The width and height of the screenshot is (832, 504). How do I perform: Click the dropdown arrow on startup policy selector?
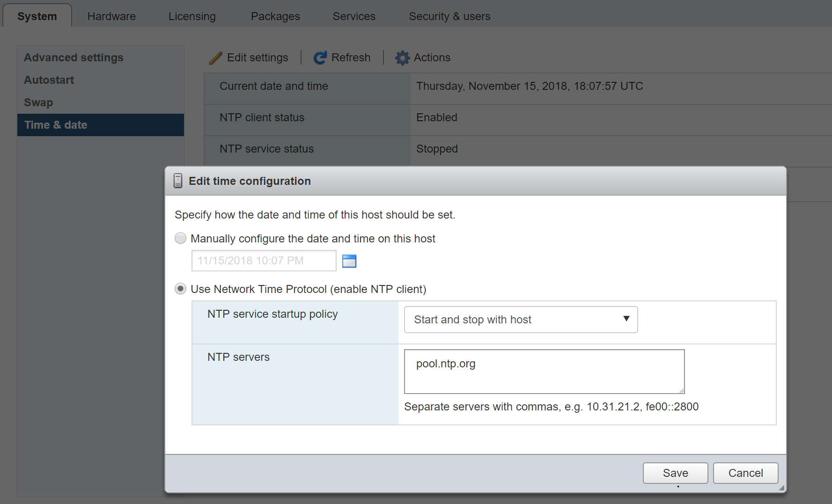(x=626, y=320)
